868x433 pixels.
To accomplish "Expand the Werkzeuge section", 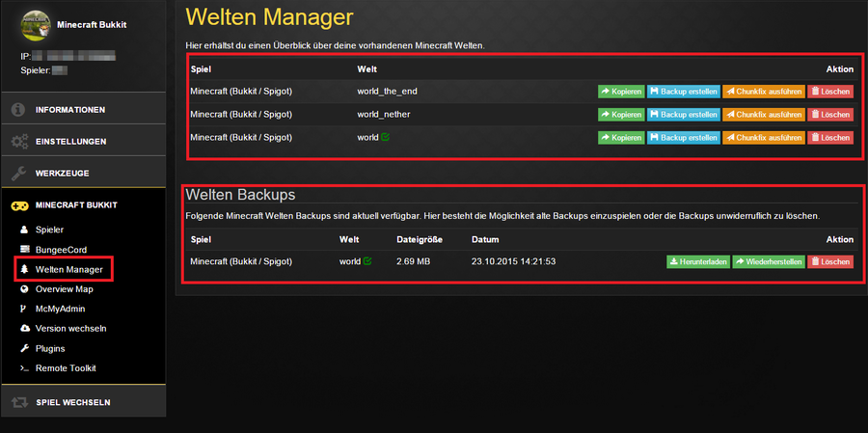I will [x=83, y=173].
